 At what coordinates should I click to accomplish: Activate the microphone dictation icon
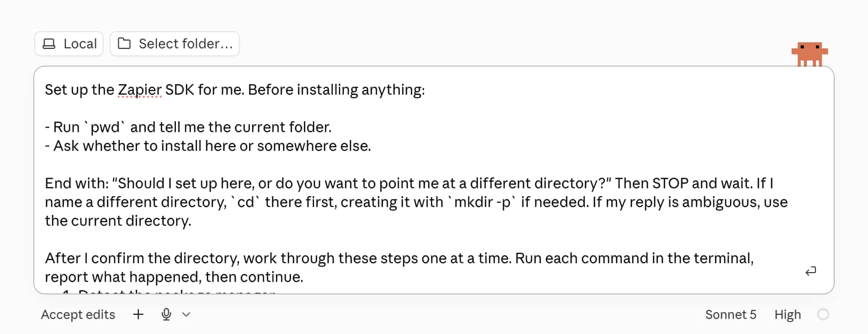pyautogui.click(x=167, y=314)
